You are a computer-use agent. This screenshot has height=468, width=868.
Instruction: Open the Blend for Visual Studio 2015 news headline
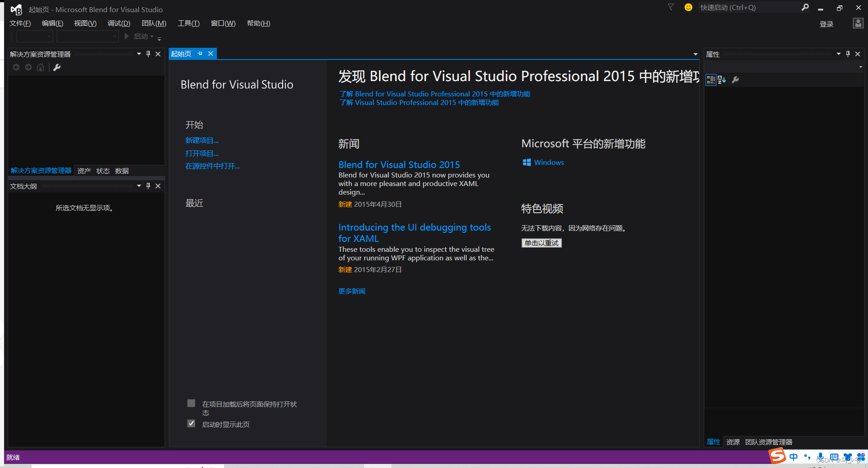399,165
